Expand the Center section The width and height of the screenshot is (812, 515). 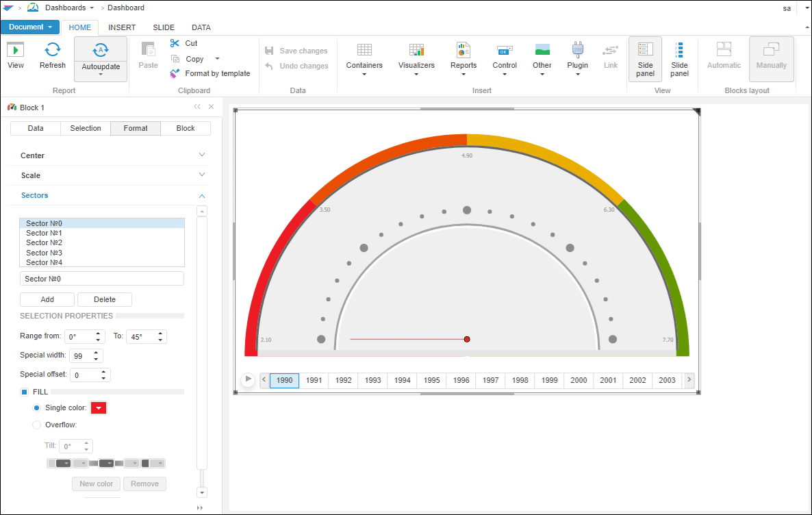(x=113, y=155)
